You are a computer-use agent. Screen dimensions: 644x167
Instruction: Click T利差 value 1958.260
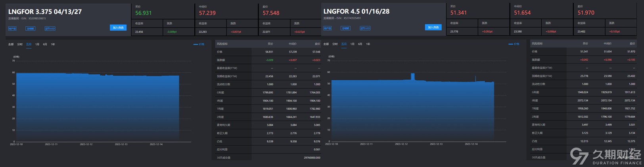583,109
